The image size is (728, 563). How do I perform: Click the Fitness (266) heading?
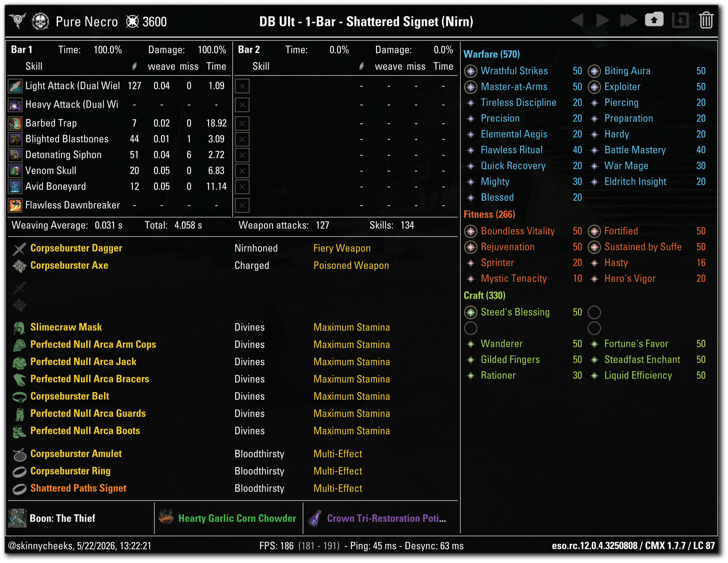[489, 214]
